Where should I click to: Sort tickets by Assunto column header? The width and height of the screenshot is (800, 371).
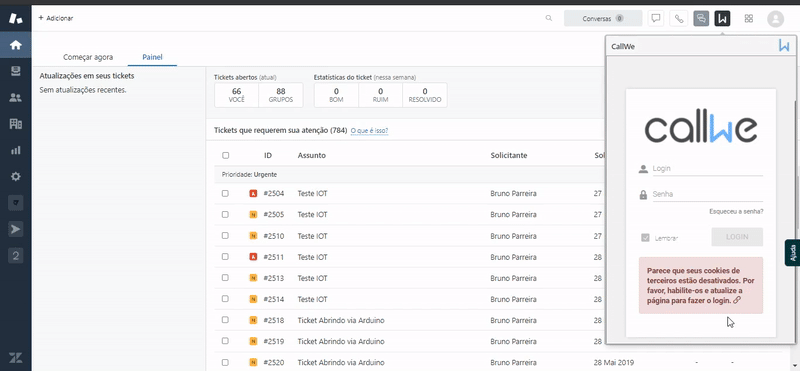pyautogui.click(x=312, y=155)
